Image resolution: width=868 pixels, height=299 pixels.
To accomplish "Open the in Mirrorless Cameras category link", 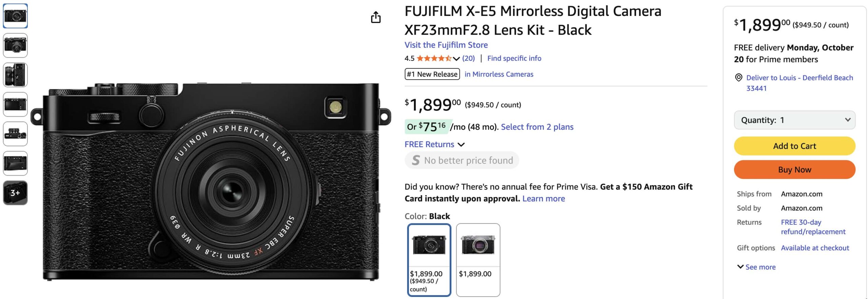I will pyautogui.click(x=498, y=74).
